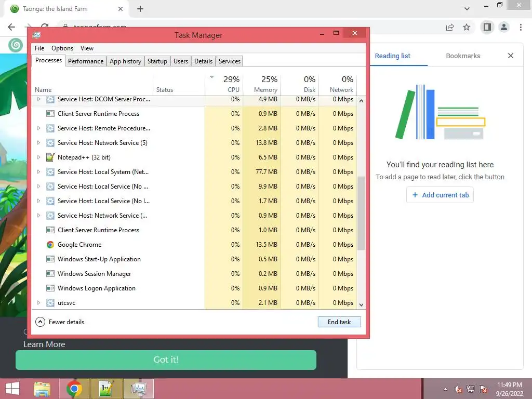Click Add current tab button

pyautogui.click(x=440, y=195)
